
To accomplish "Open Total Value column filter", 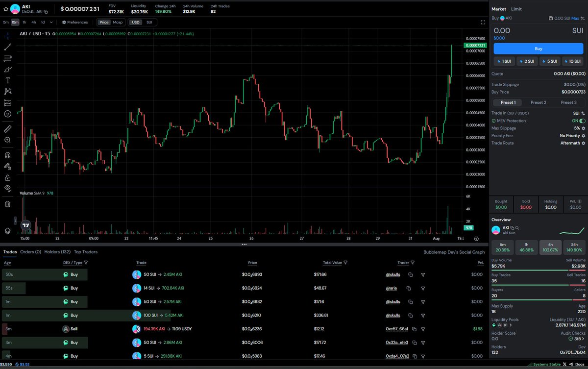I will coord(345,263).
